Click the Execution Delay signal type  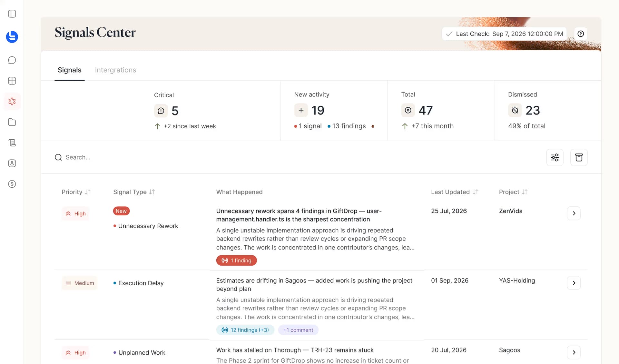click(x=139, y=283)
